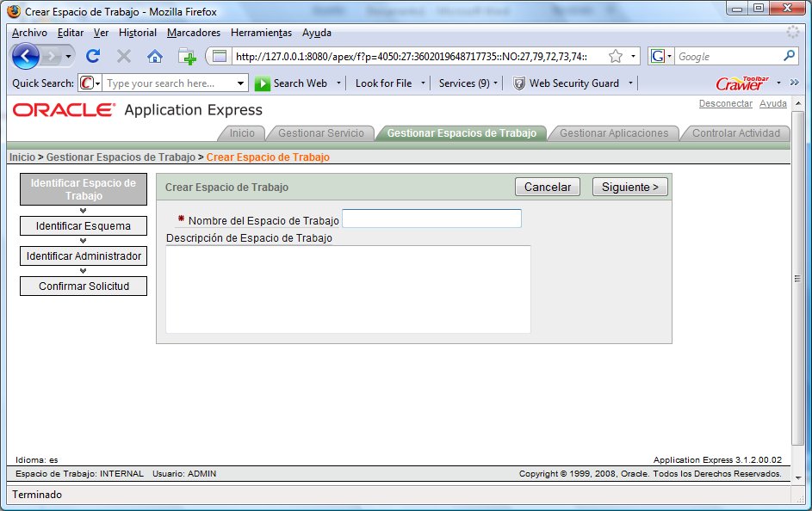This screenshot has width=812, height=511.
Task: Expand the Look for File dropdown arrow
Action: (x=423, y=83)
